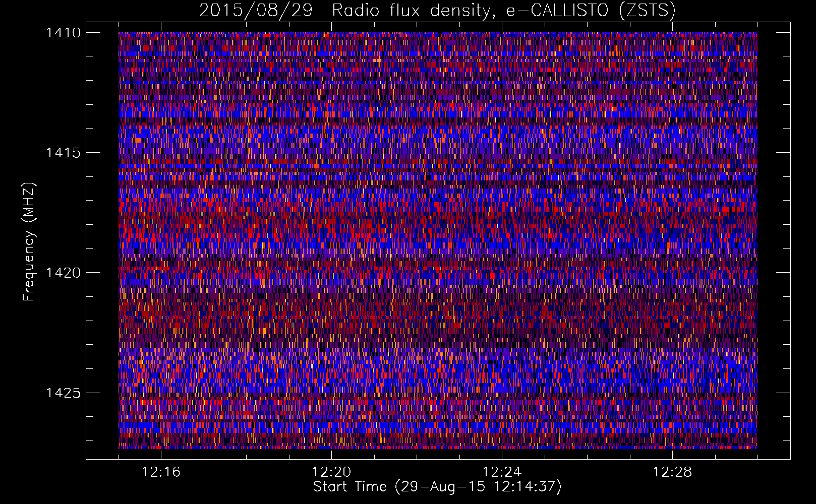This screenshot has width=816, height=504.
Task: Click the 12:24 time tick label
Action: pyautogui.click(x=502, y=472)
